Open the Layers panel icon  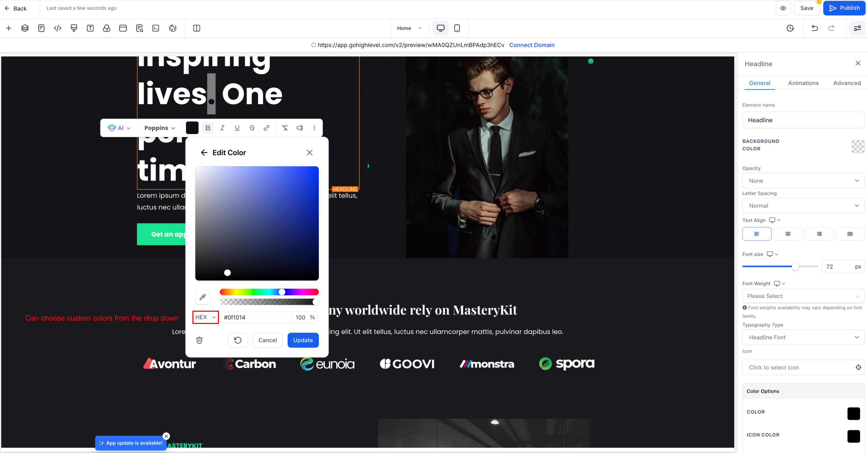[25, 28]
